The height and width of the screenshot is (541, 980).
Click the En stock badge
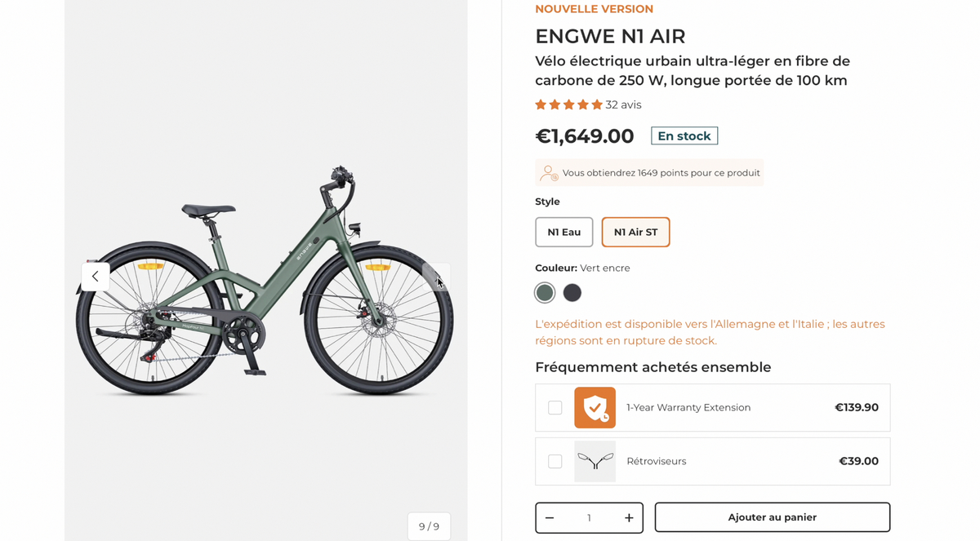click(684, 135)
